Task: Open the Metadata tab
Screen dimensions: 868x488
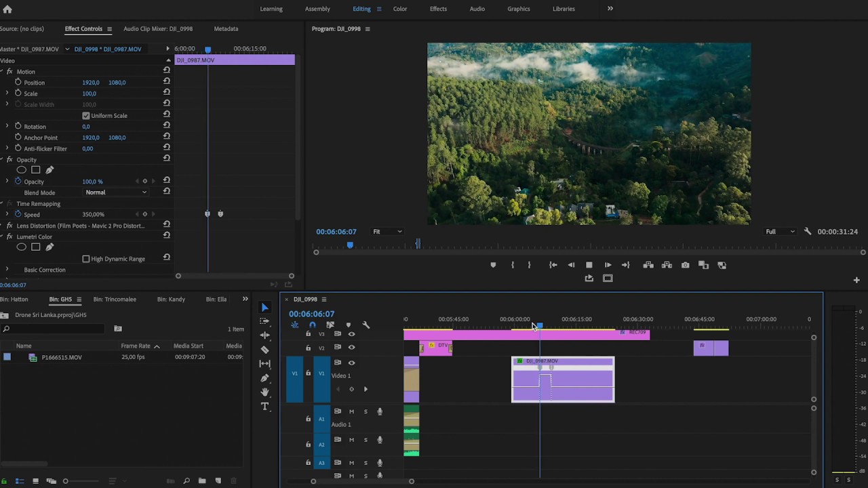Action: point(226,28)
